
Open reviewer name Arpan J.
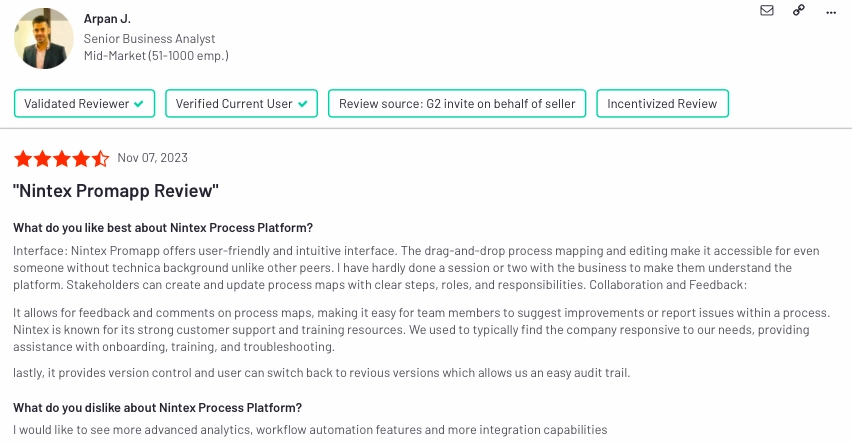[x=107, y=18]
